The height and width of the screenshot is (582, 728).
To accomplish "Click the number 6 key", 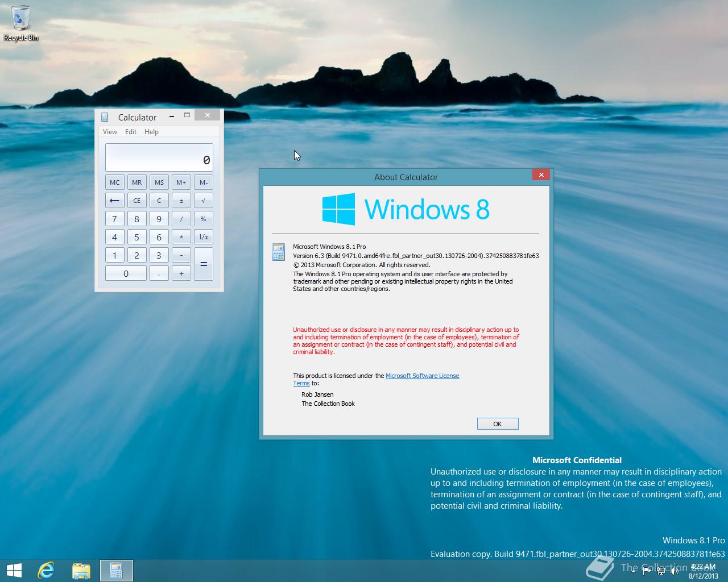I will pos(159,237).
